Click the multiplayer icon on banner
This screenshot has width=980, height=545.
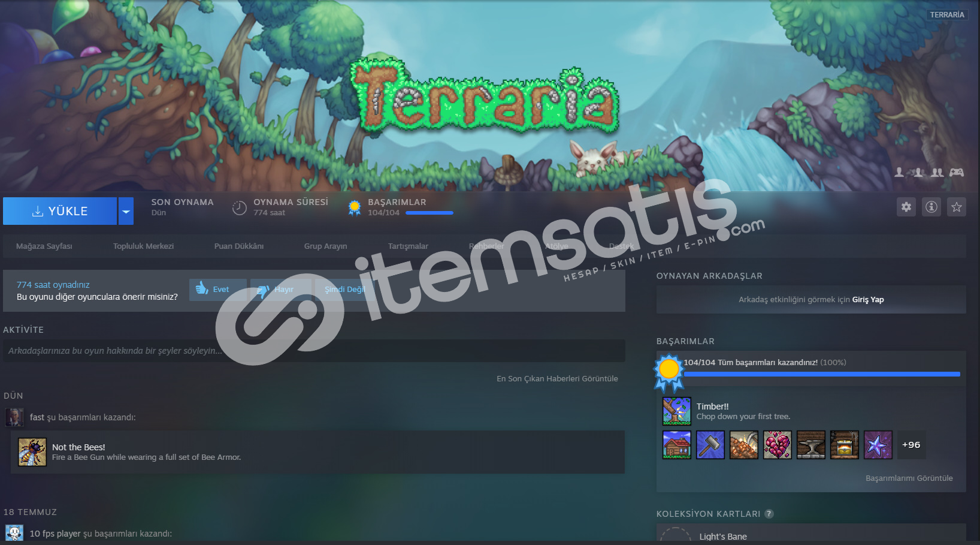[x=918, y=172]
